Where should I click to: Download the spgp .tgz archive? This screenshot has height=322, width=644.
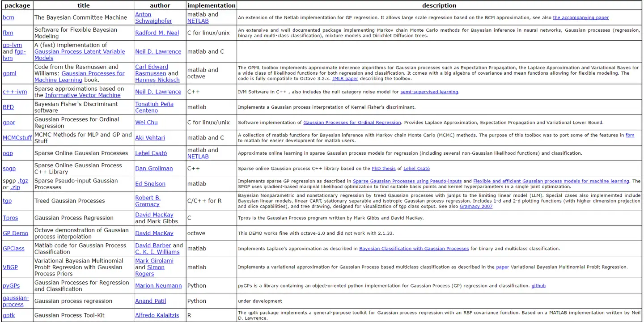[x=23, y=180]
